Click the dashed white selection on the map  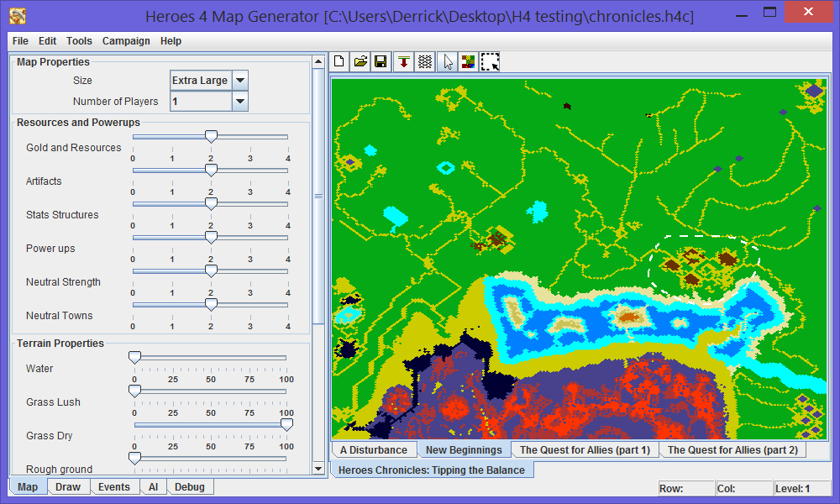(x=704, y=270)
